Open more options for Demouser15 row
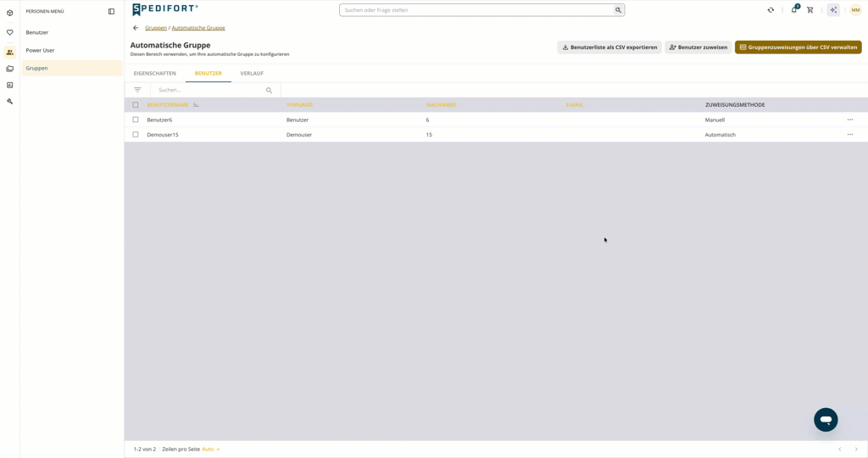Image resolution: width=868 pixels, height=458 pixels. click(849, 135)
